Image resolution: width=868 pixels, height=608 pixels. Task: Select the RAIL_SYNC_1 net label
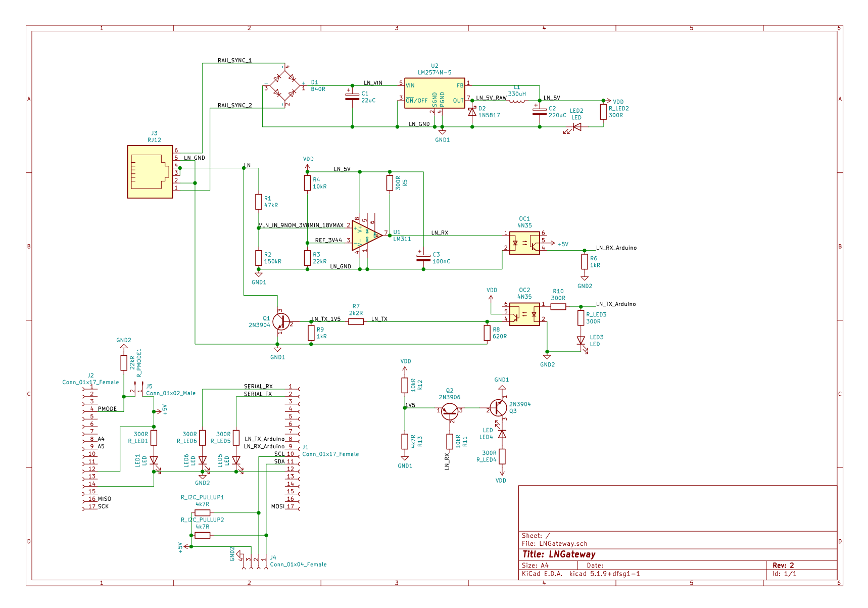[x=234, y=60]
